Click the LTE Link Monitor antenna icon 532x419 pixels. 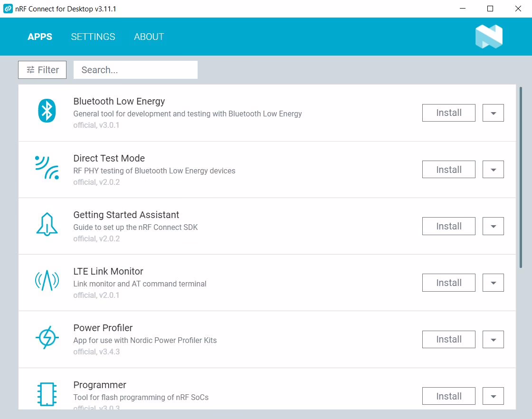pos(47,281)
